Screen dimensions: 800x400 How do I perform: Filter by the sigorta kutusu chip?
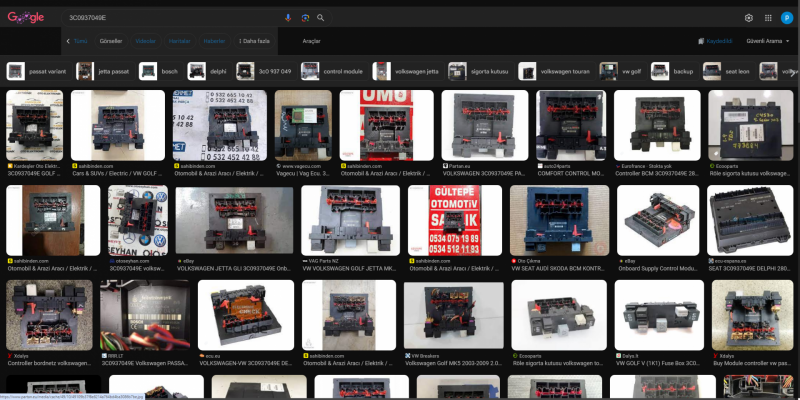pos(481,71)
